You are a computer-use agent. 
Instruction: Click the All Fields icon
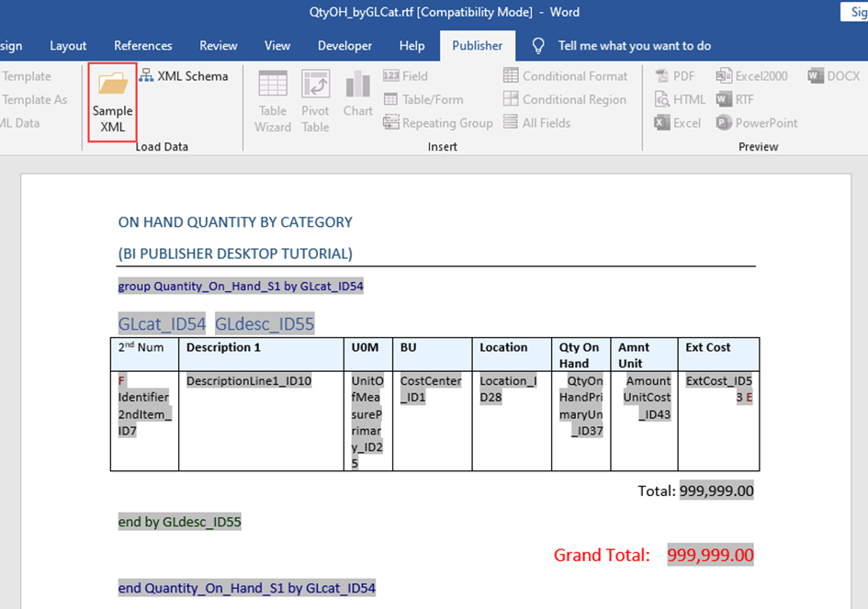pos(511,122)
